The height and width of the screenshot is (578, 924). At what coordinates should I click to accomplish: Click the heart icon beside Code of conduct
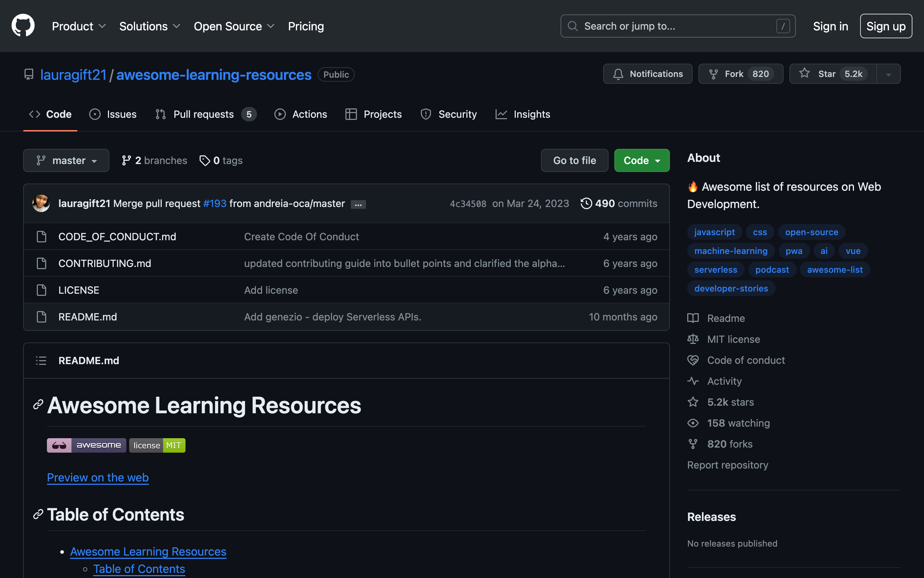(x=693, y=360)
